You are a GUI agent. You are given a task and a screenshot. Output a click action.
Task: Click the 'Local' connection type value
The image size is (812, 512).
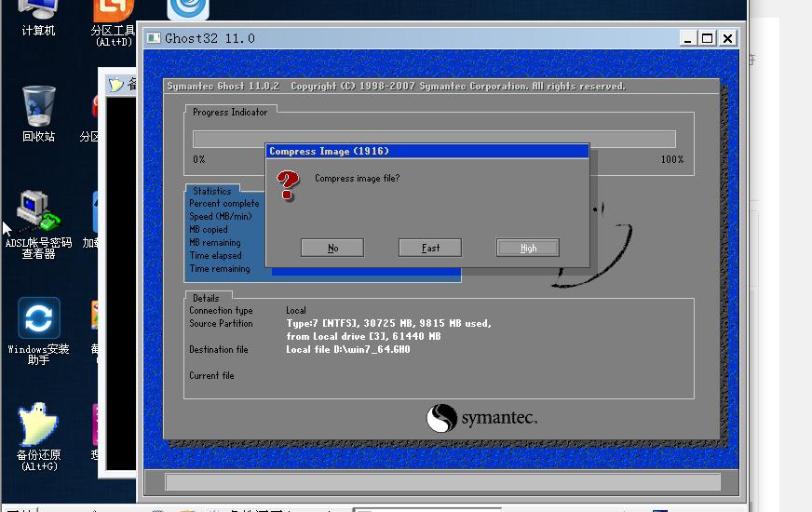point(296,311)
